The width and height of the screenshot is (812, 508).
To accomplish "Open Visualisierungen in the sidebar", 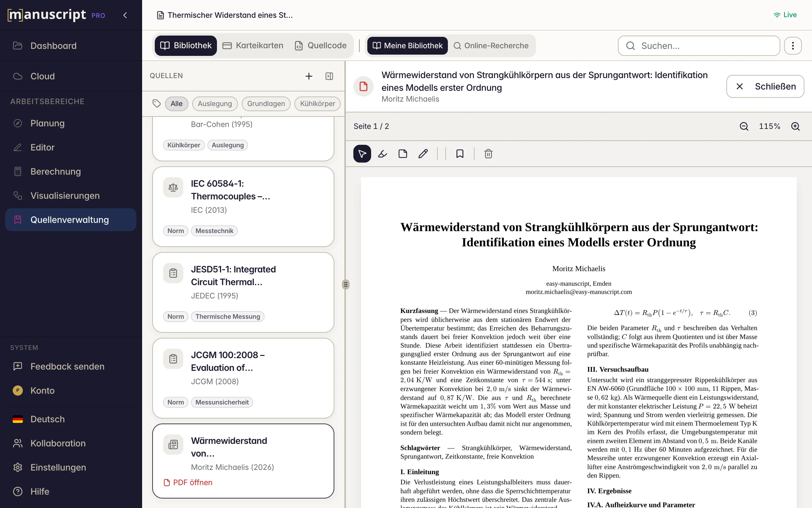I will 71,196.
